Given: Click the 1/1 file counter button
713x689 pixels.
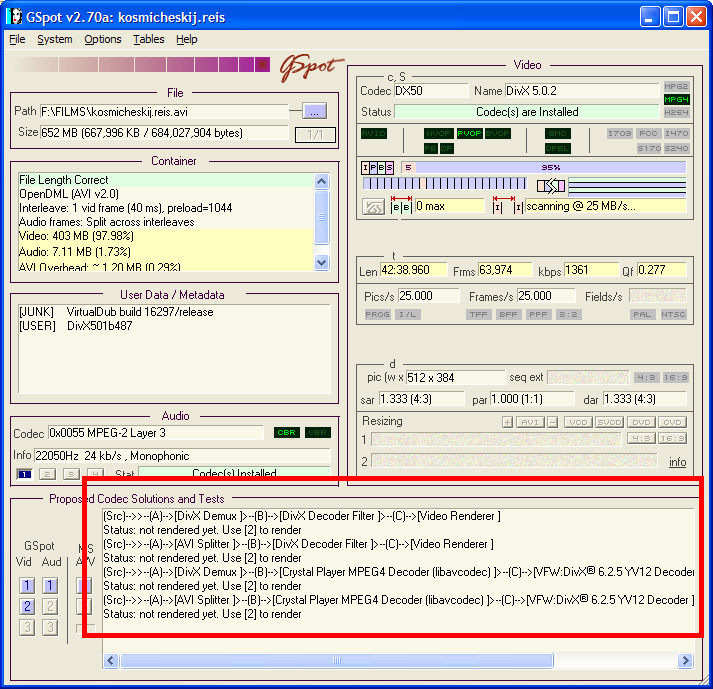Looking at the screenshot, I should [x=315, y=135].
